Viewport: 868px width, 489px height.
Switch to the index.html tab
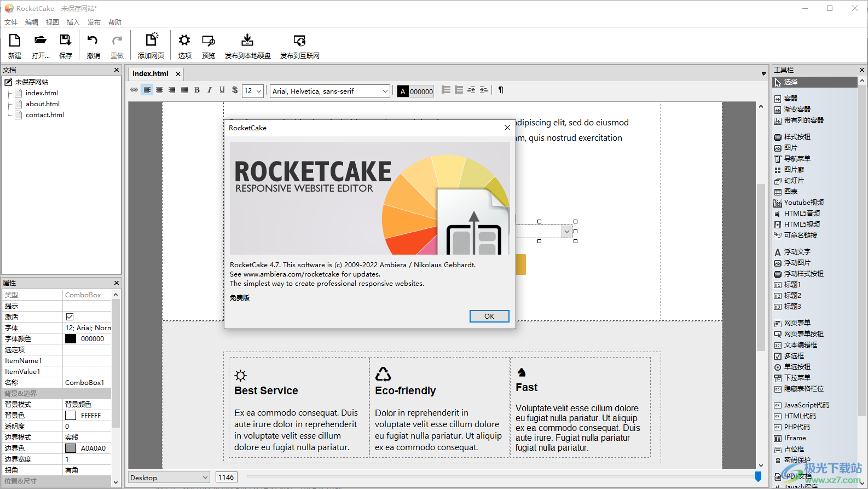point(151,73)
